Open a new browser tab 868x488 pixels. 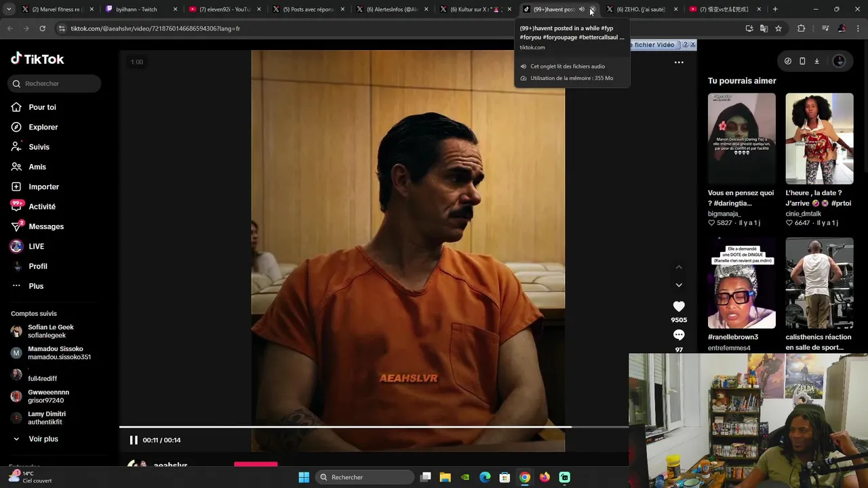coord(775,9)
